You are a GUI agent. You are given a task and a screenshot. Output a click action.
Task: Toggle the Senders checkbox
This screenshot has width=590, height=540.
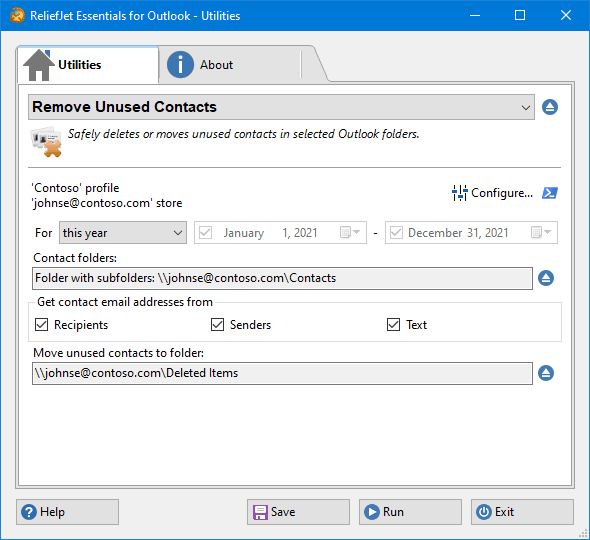(x=217, y=324)
